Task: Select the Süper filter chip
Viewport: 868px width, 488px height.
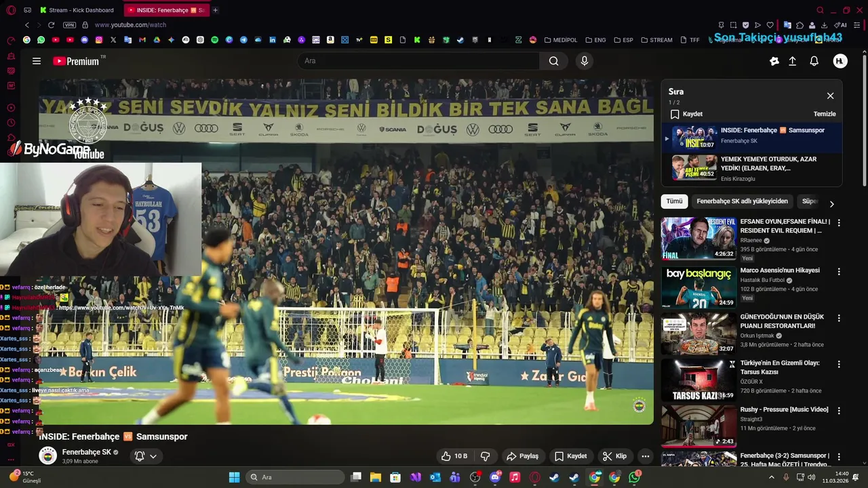Action: coord(810,201)
